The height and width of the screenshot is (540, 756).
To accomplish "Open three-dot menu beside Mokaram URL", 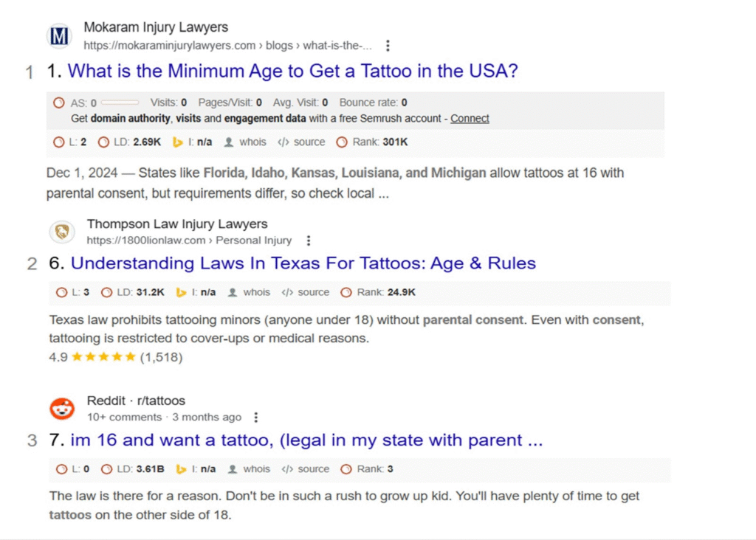I will 388,46.
